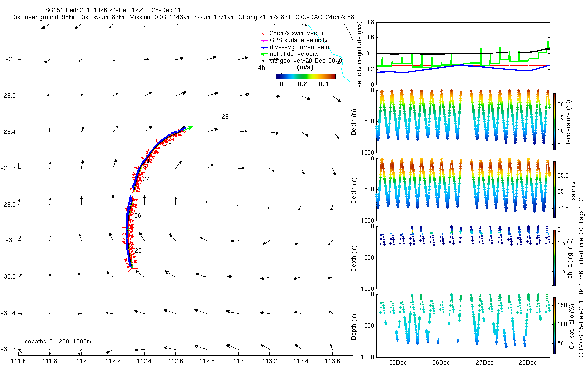Click the 28Dec tick on the time axis
588x368 pixels.
coord(528,363)
